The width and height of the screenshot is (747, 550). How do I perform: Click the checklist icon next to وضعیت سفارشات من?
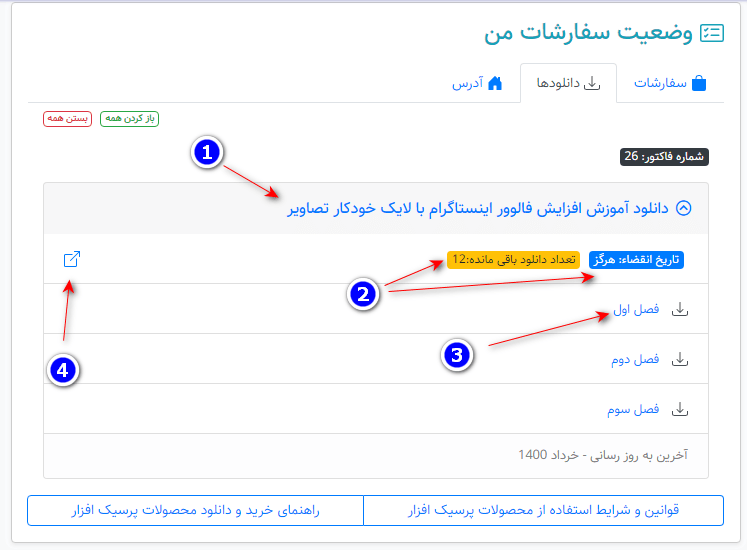[x=712, y=33]
